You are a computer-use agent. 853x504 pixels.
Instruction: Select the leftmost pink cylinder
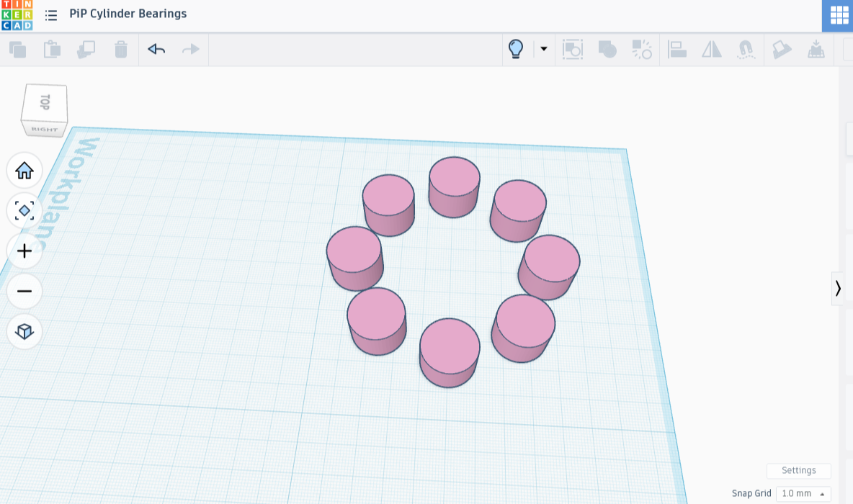[354, 258]
